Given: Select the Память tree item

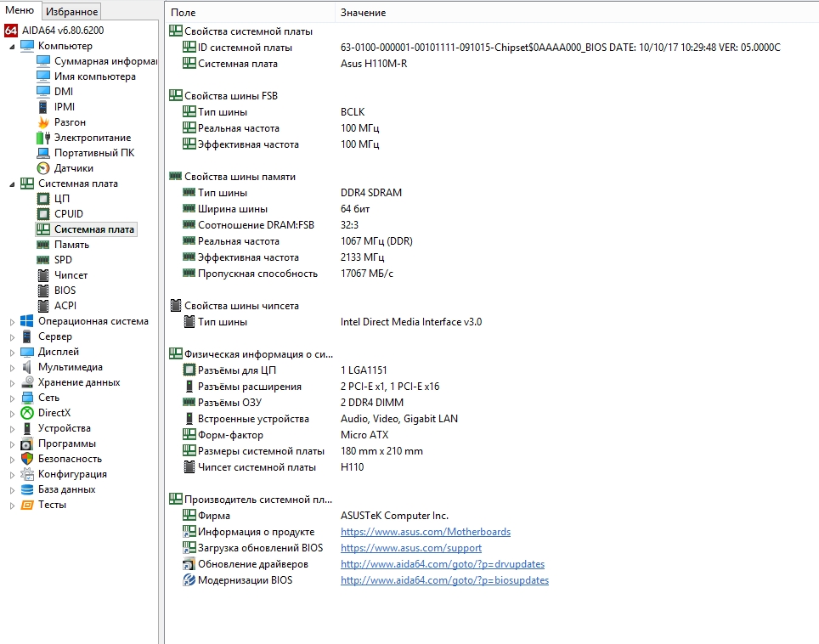Looking at the screenshot, I should tap(71, 245).
